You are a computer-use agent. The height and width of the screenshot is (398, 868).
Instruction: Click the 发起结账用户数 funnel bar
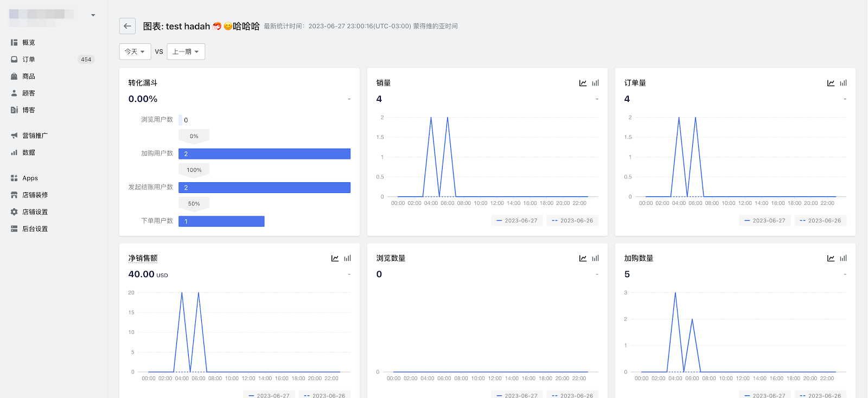[x=264, y=188]
